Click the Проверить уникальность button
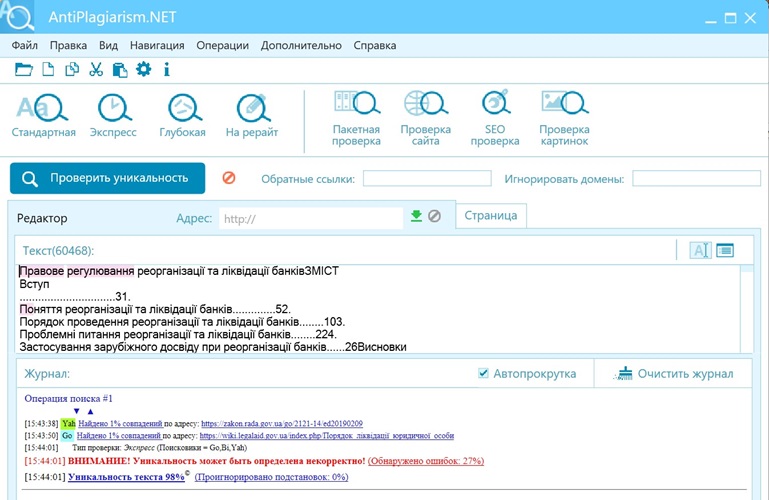Screen dimensions: 769x500 (107, 178)
